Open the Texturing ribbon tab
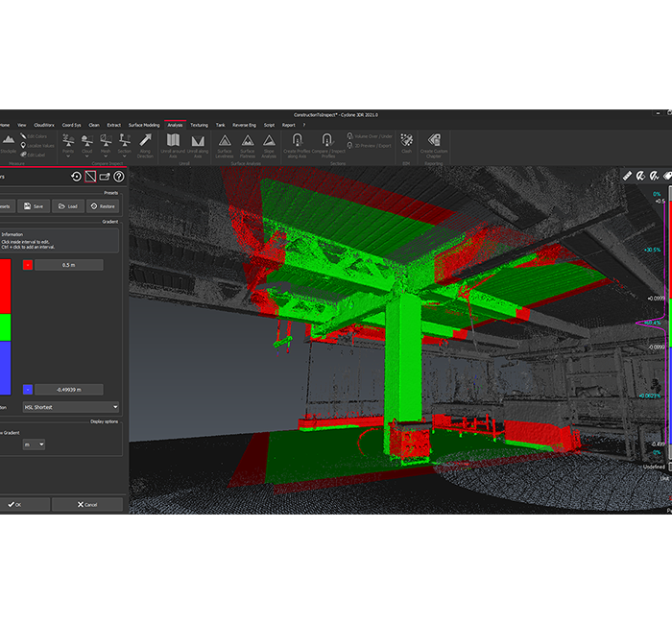This screenshot has width=672, height=624. point(199,125)
